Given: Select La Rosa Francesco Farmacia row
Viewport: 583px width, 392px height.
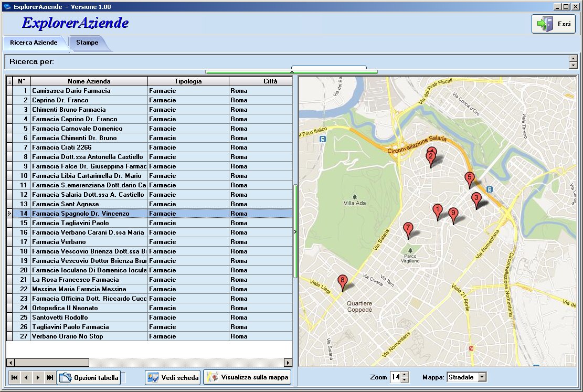Looking at the screenshot, I should point(150,280).
